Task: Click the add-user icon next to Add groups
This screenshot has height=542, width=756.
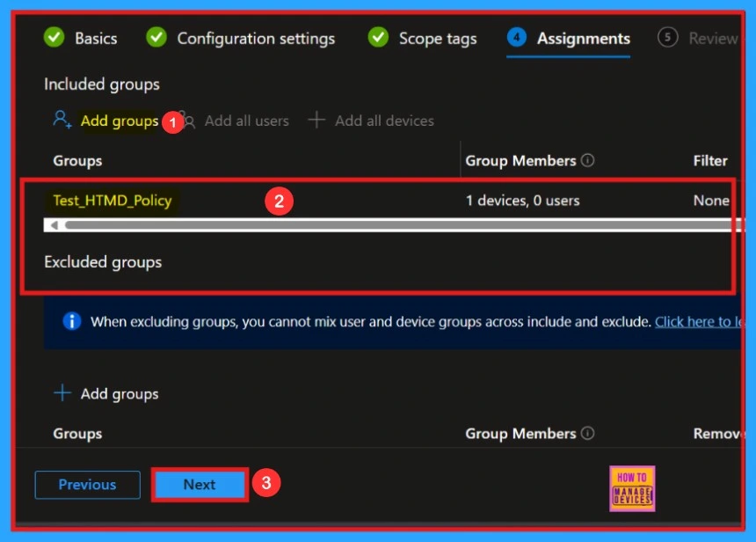Action: coord(62,120)
